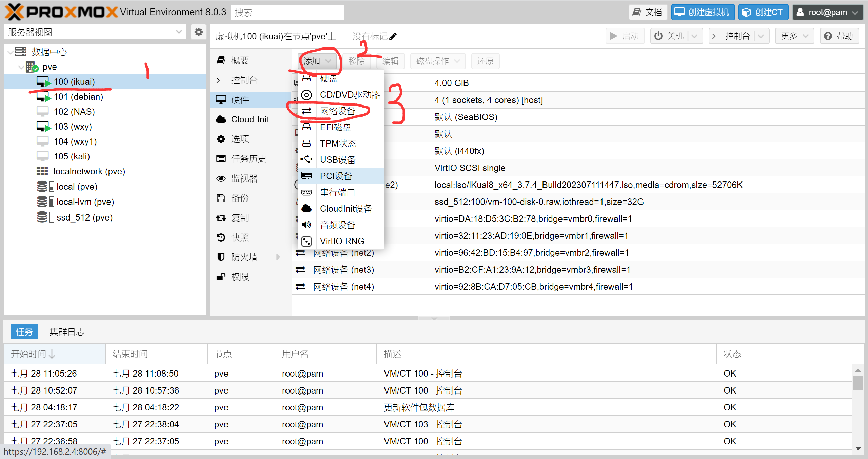
Task: Expand the 关机 shutdown options arrow
Action: point(694,36)
